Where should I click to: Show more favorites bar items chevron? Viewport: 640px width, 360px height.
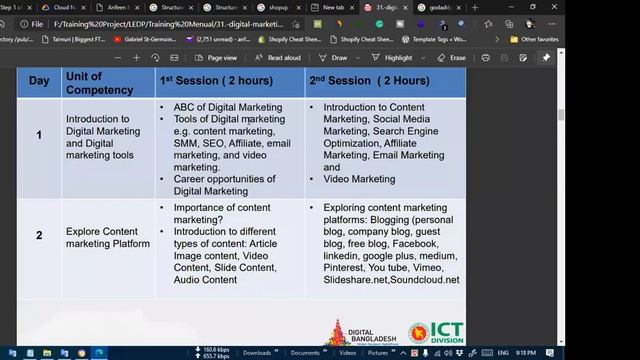point(497,40)
